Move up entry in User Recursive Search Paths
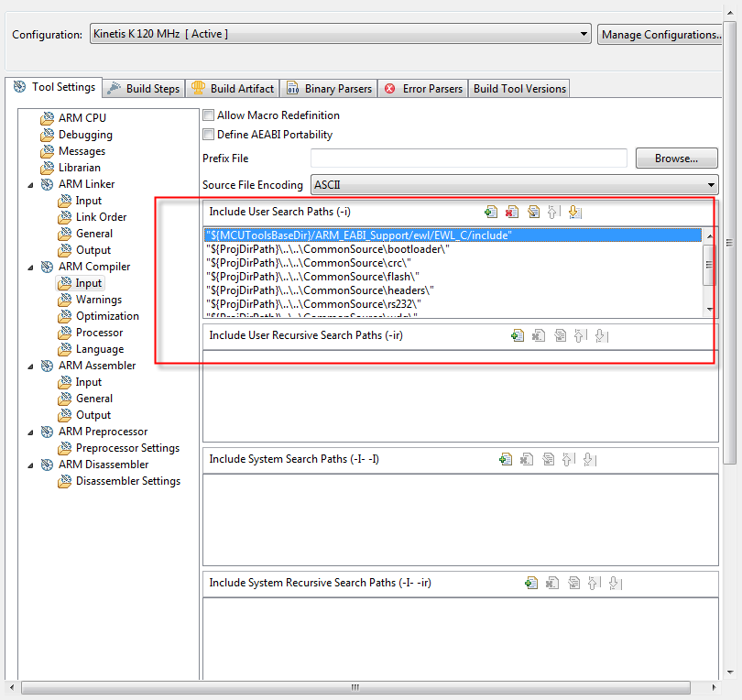 (x=580, y=335)
